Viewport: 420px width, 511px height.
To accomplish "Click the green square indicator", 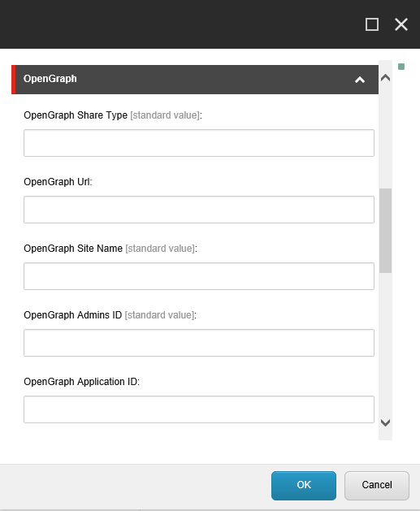I will (x=401, y=67).
